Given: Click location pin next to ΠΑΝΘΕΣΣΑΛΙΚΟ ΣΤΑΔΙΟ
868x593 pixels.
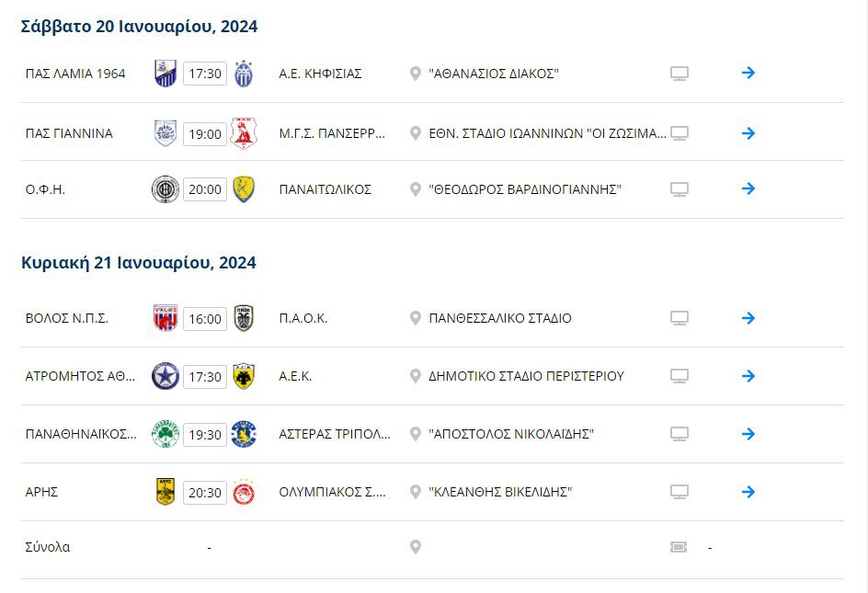Looking at the screenshot, I should pyautogui.click(x=416, y=318).
